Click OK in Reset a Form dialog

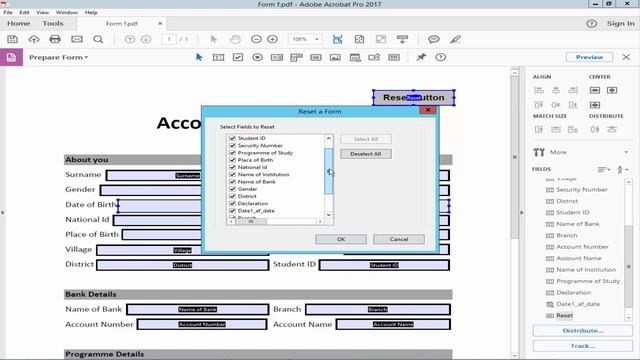(x=341, y=239)
